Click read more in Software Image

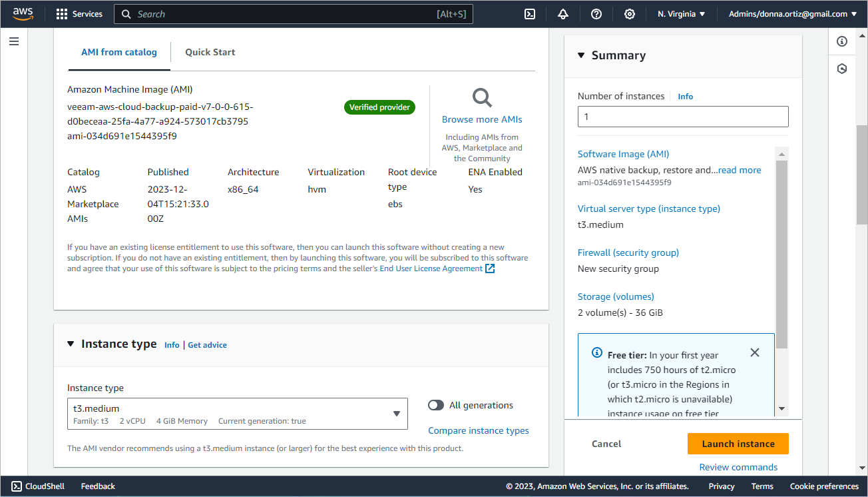tap(740, 170)
